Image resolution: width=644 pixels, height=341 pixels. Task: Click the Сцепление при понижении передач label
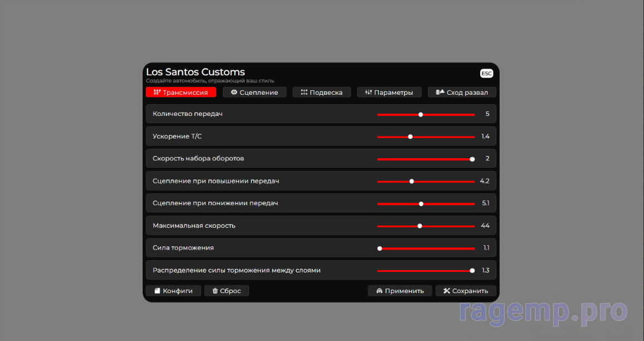click(x=215, y=203)
